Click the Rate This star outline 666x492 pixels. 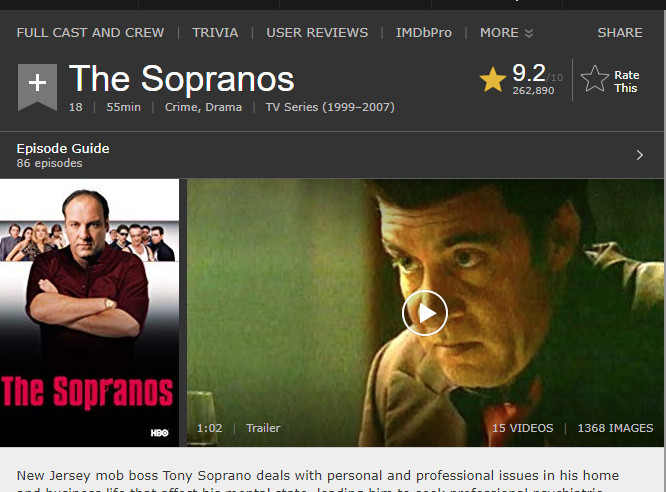coord(595,79)
